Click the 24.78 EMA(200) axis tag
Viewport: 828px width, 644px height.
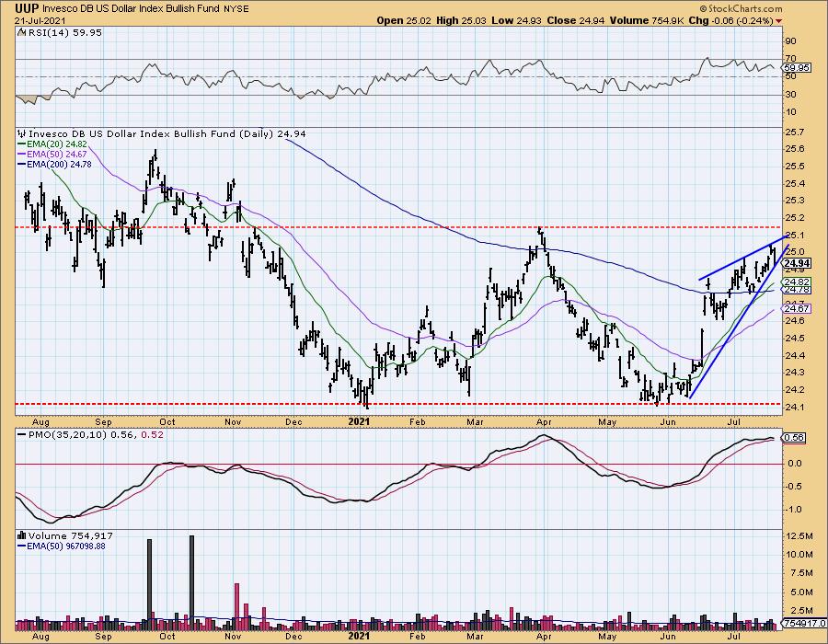pyautogui.click(x=798, y=290)
